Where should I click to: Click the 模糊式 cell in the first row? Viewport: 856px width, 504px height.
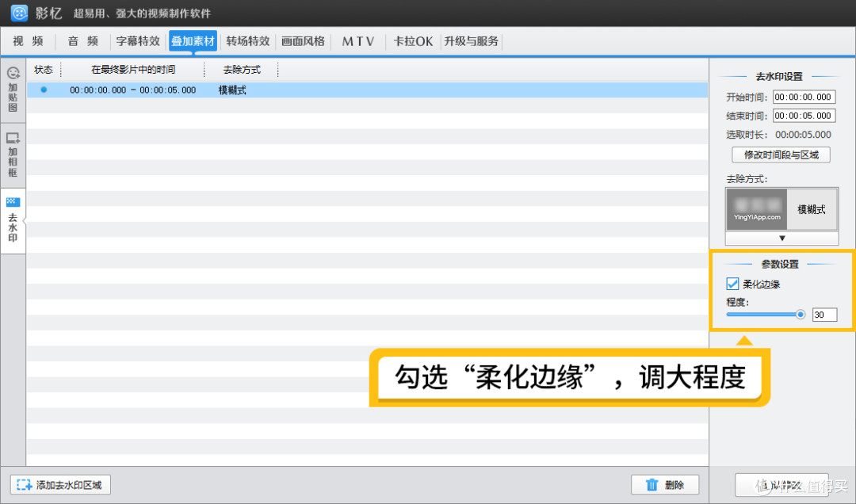(232, 90)
